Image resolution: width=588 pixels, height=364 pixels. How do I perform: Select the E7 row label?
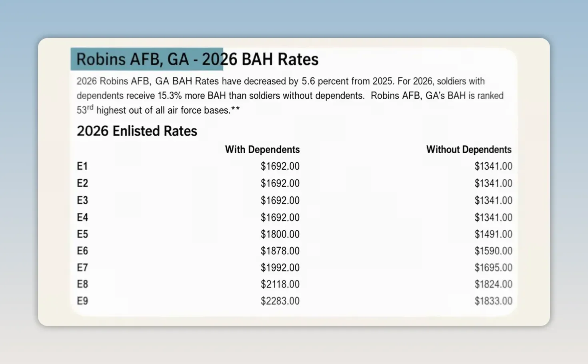click(82, 268)
